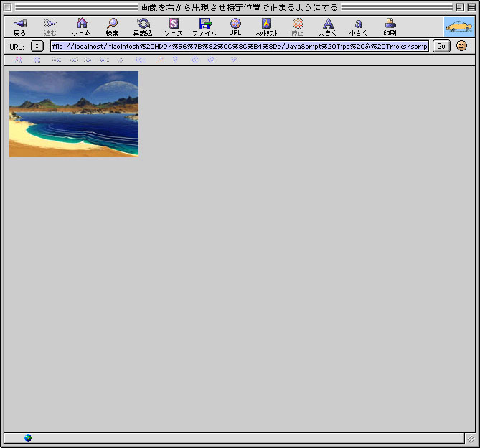The image size is (480, 448).
Task: Click into the URL address field
Action: pos(240,46)
